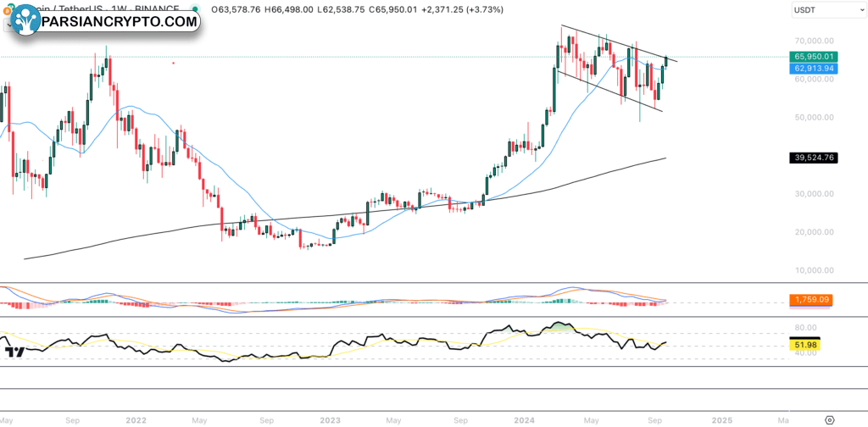Click the small red dot on chart
The height and width of the screenshot is (427, 868).
[x=173, y=63]
